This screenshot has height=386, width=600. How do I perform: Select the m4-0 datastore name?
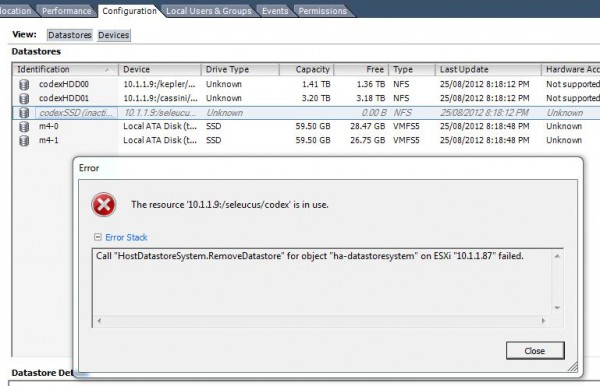point(49,126)
